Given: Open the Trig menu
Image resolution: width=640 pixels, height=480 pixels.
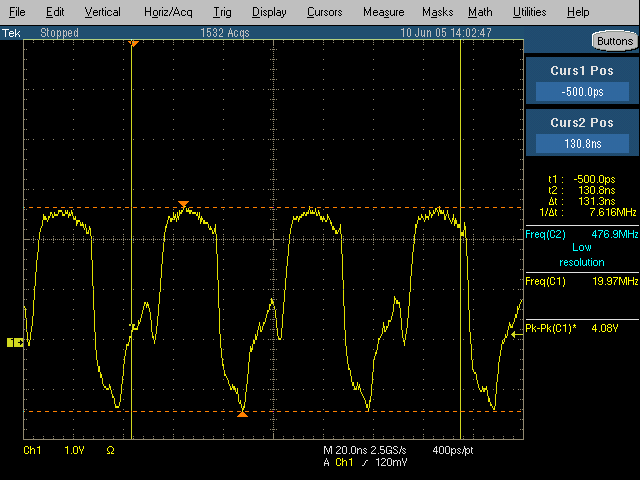Looking at the screenshot, I should (222, 12).
